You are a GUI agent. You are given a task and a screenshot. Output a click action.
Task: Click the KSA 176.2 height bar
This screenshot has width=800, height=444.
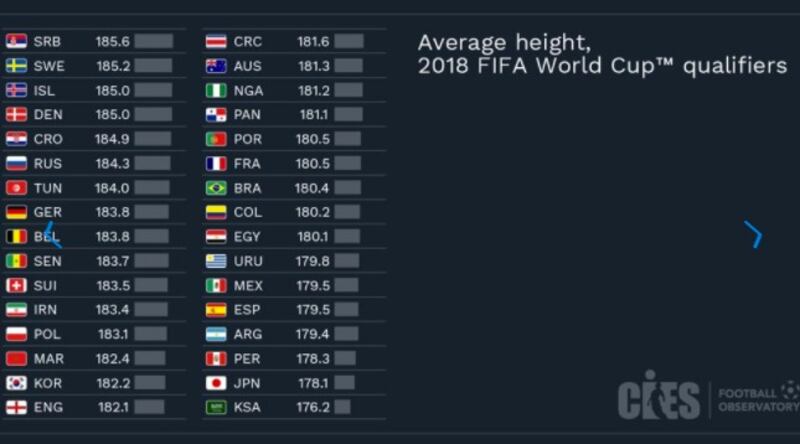tap(342, 407)
